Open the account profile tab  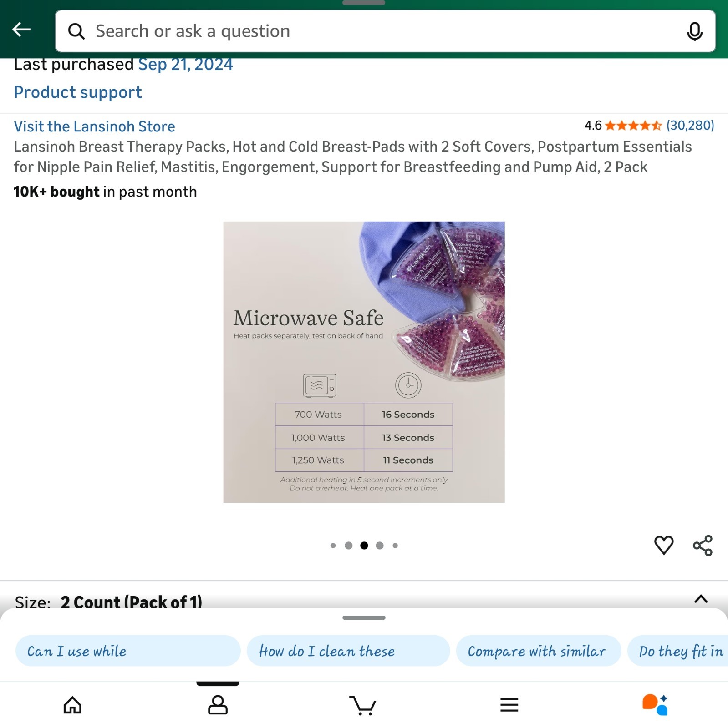coord(218,705)
